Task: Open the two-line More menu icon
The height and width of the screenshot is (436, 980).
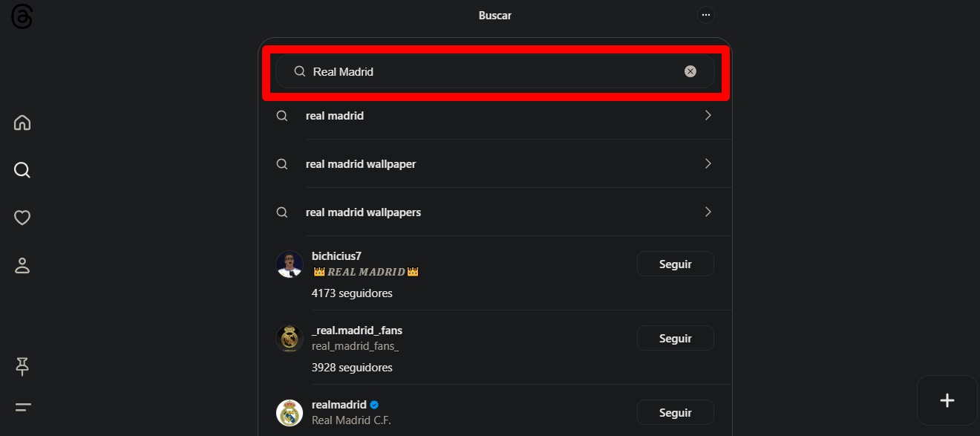Action: [22, 407]
